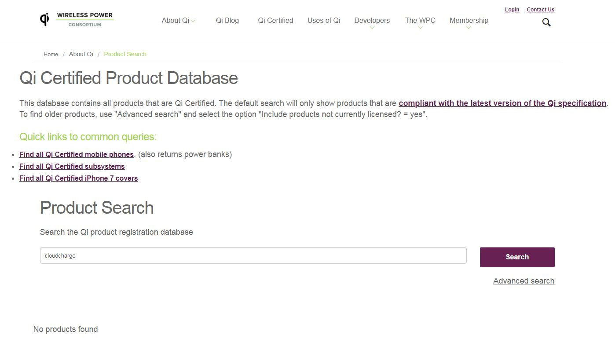Open The WPC navigation item

click(420, 20)
